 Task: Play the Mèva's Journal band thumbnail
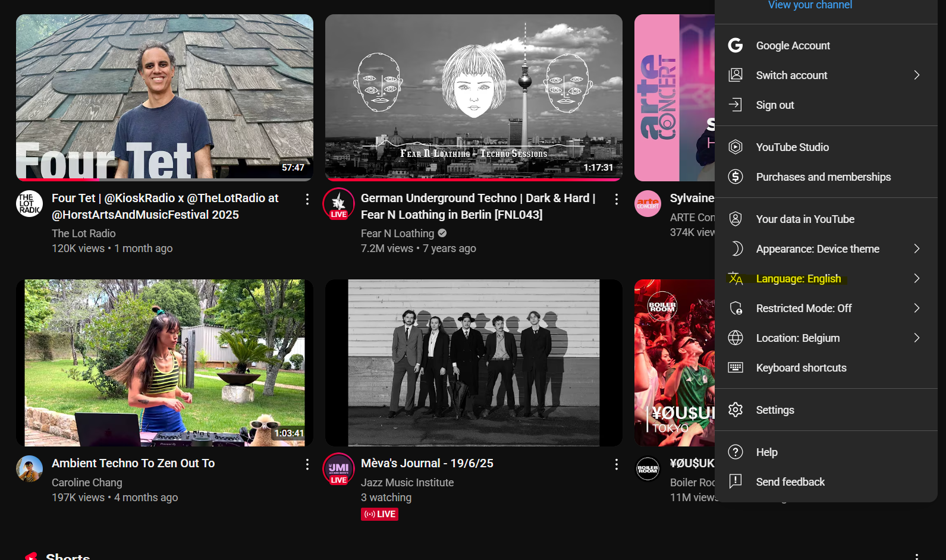coord(474,363)
